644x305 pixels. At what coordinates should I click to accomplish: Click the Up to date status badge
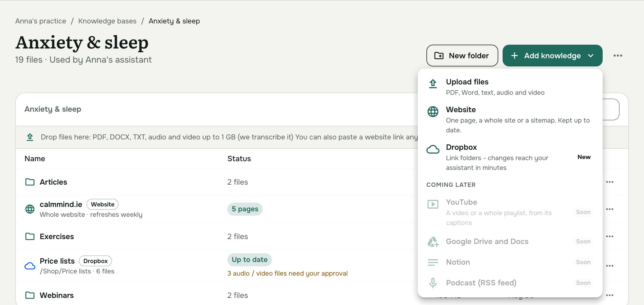pyautogui.click(x=249, y=260)
